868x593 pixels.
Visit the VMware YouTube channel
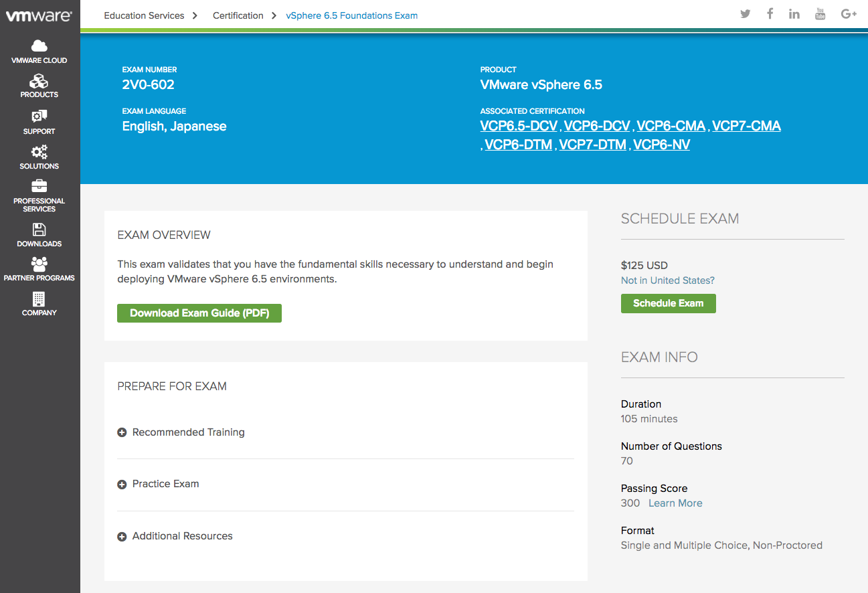pyautogui.click(x=820, y=14)
